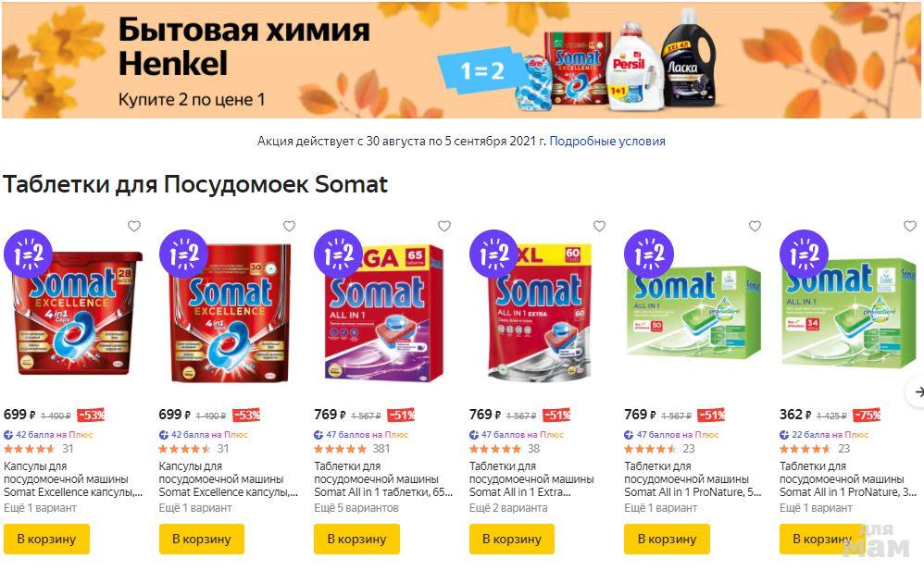Click the carousel next arrow
This screenshot has height=571, width=924.
click(x=917, y=391)
